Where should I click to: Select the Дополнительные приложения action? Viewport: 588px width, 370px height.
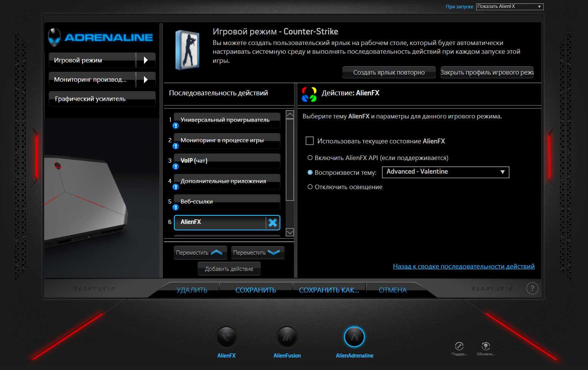point(227,181)
